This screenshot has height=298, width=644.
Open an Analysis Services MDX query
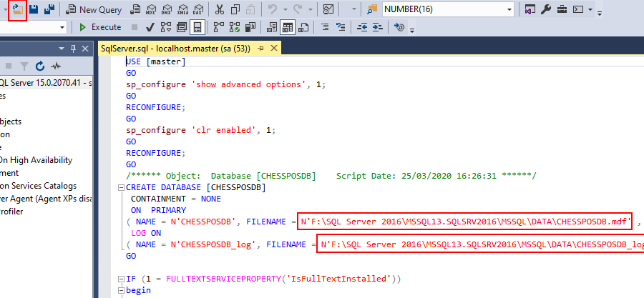pyautogui.click(x=152, y=10)
